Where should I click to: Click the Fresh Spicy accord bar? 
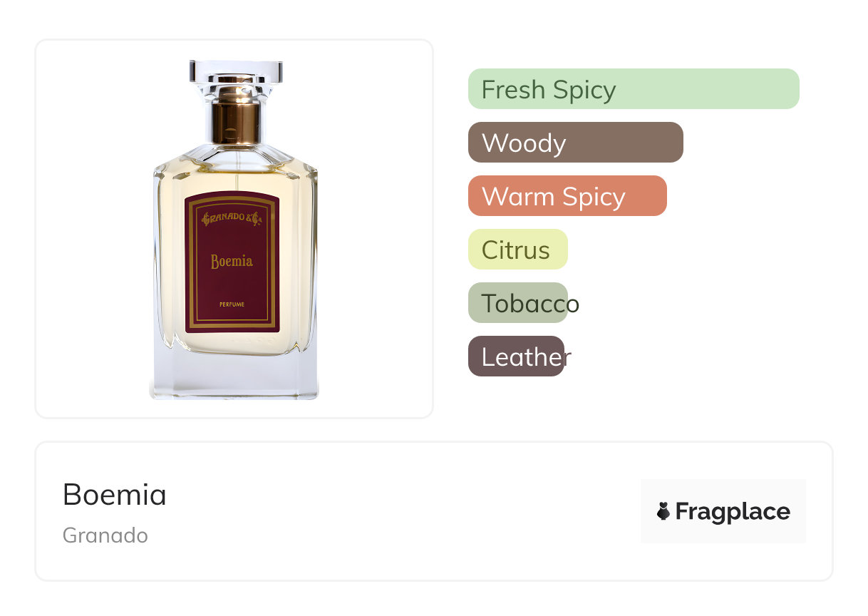tap(634, 89)
